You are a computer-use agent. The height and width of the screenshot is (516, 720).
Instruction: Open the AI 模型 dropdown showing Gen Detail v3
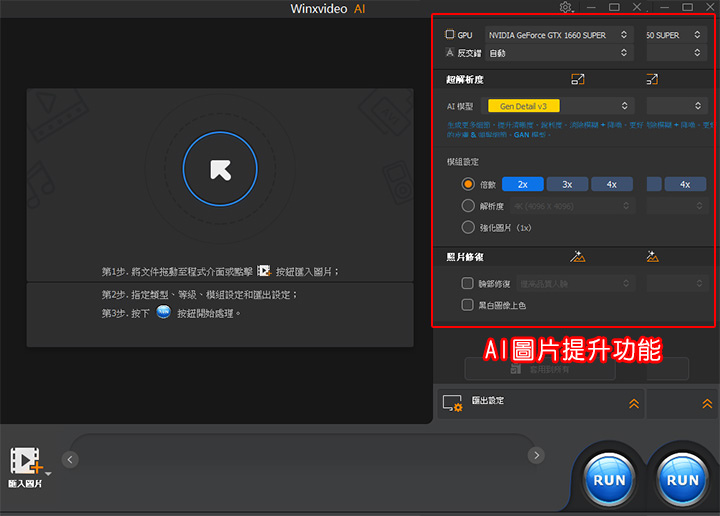tap(557, 106)
